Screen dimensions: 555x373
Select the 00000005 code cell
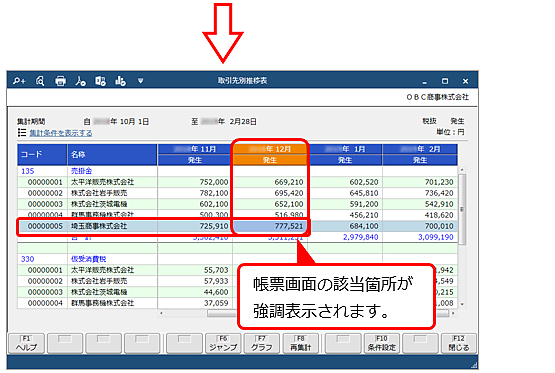[x=42, y=226]
